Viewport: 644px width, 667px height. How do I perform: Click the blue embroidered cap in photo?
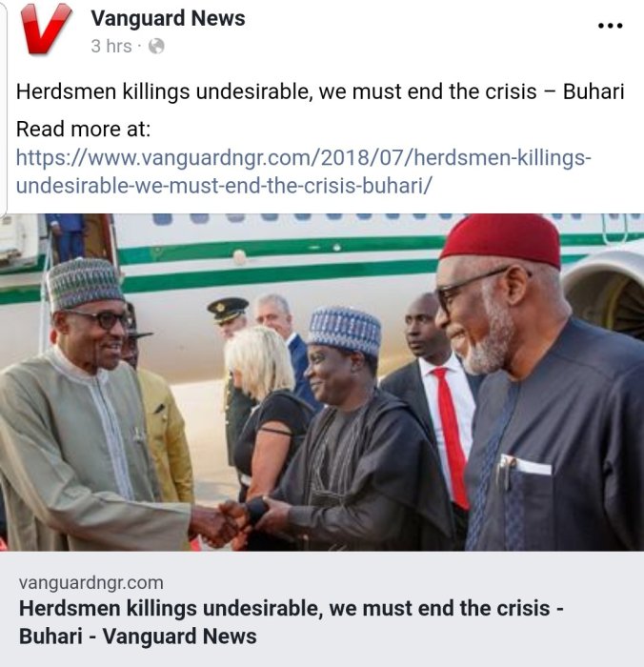point(345,329)
